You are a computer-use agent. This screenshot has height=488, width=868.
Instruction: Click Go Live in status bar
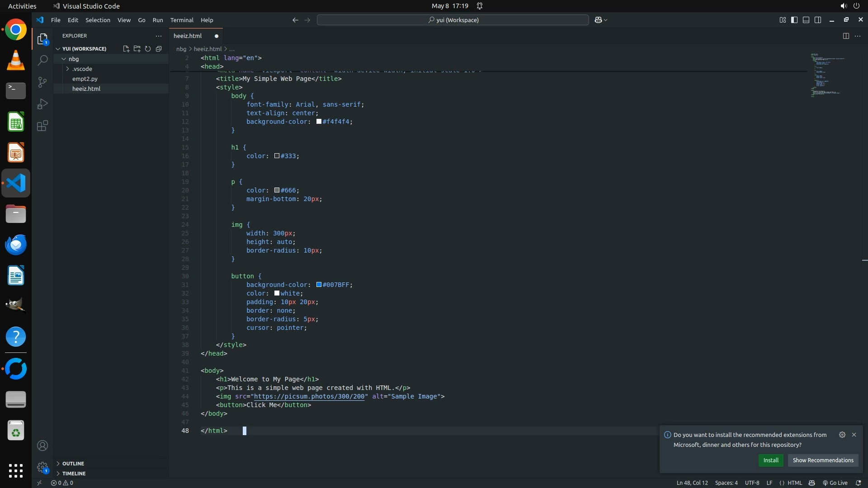(x=835, y=483)
